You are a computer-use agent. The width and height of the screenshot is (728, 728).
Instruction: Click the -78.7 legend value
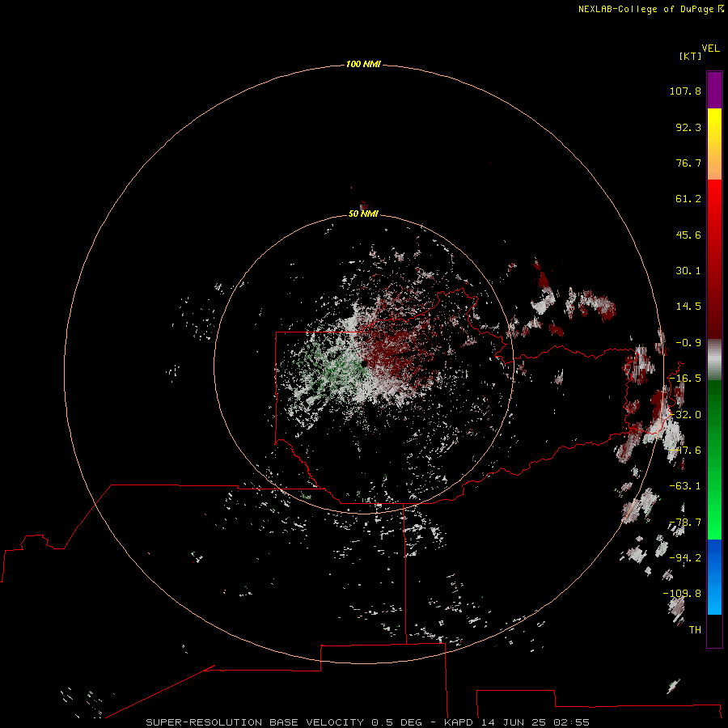(x=685, y=523)
